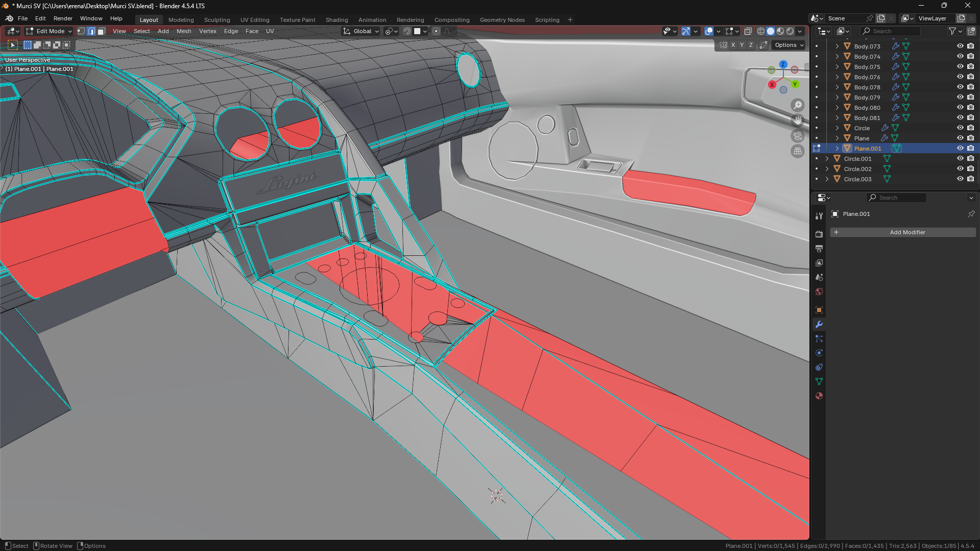
Task: Switch to the Modeling workspace tab
Action: 181,20
